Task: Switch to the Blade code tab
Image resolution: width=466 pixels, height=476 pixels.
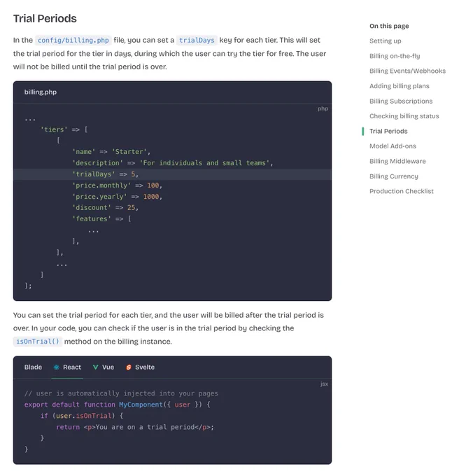Action: pyautogui.click(x=33, y=367)
